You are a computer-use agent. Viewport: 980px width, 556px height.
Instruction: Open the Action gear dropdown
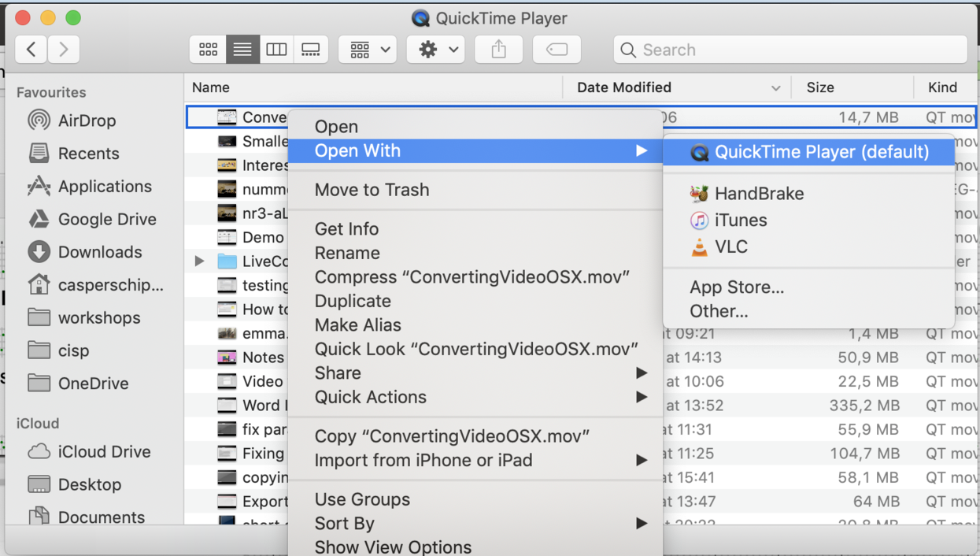437,50
